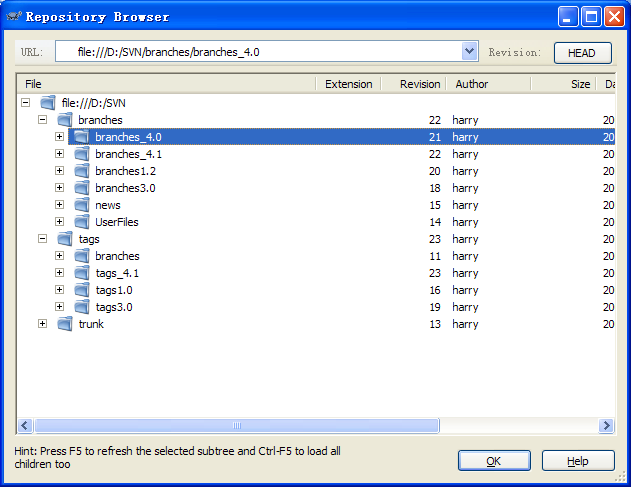Expand the branches_4.0 folder
The width and height of the screenshot is (631, 487).
[60, 136]
